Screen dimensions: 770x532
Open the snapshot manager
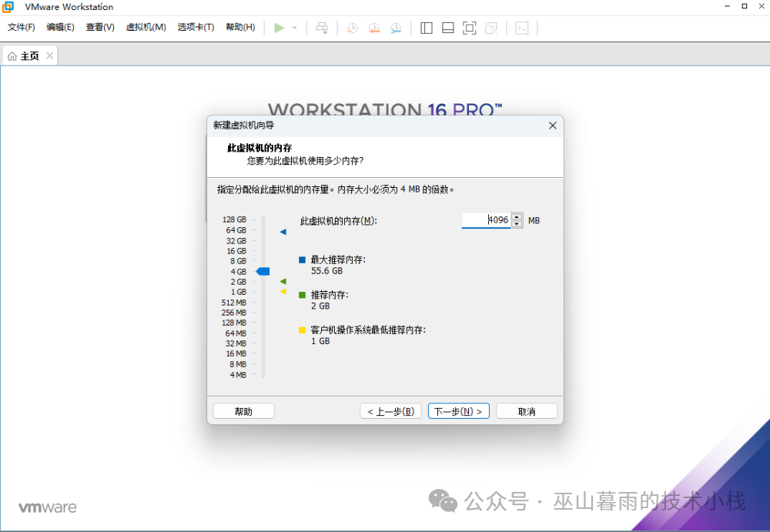(x=396, y=28)
